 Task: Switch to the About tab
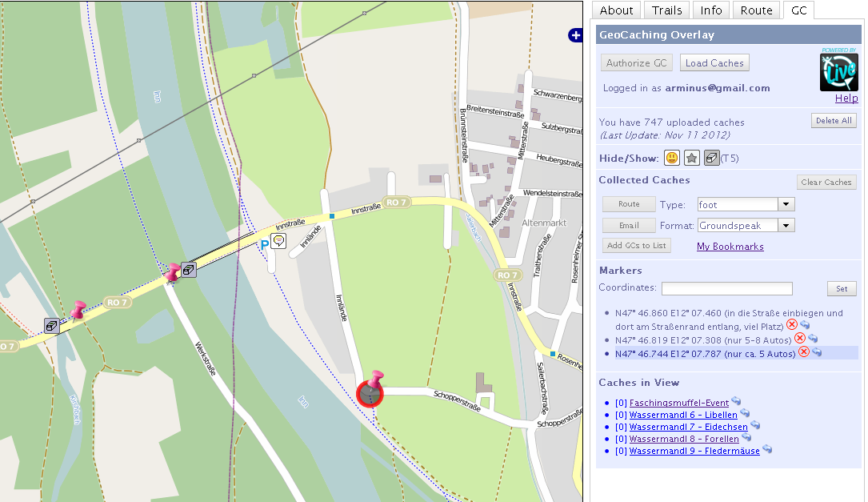616,10
